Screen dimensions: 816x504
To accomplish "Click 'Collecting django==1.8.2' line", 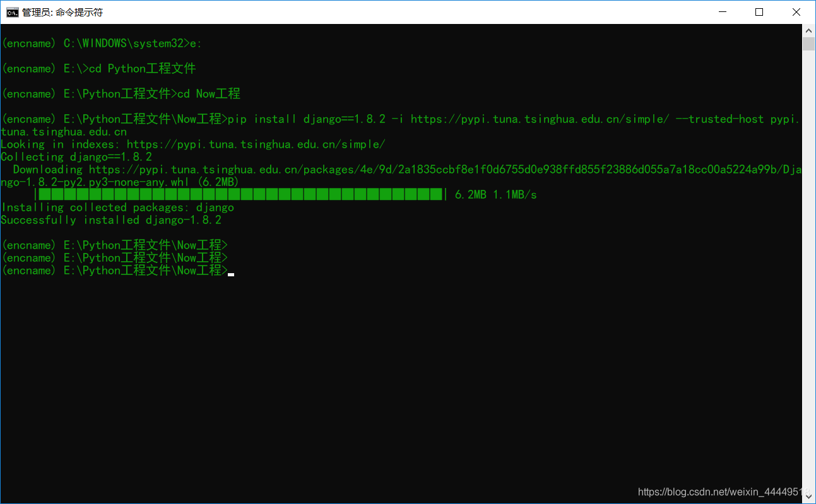I will pos(76,156).
